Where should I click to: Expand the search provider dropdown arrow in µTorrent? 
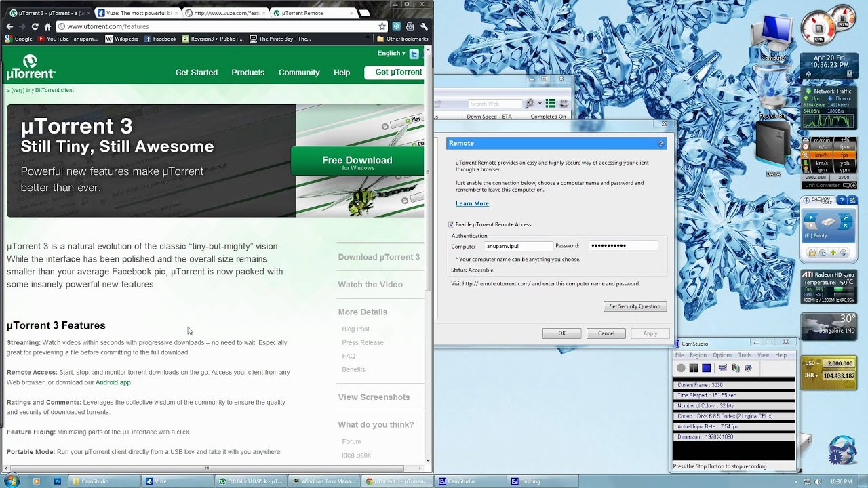click(539, 104)
